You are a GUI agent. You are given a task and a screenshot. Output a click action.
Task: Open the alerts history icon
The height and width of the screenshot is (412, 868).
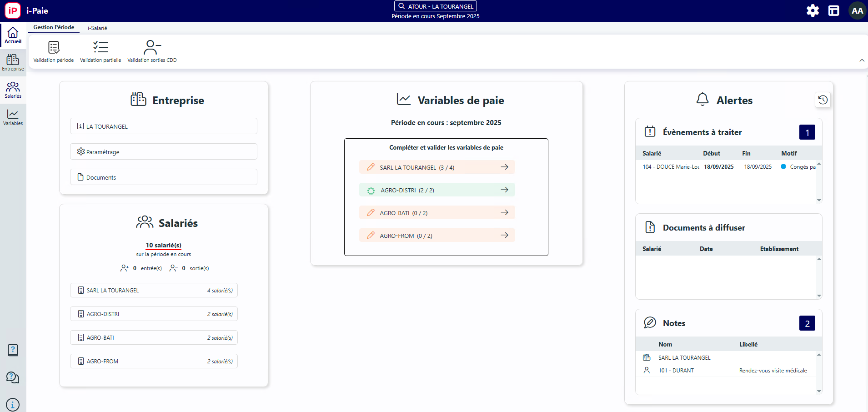click(823, 100)
